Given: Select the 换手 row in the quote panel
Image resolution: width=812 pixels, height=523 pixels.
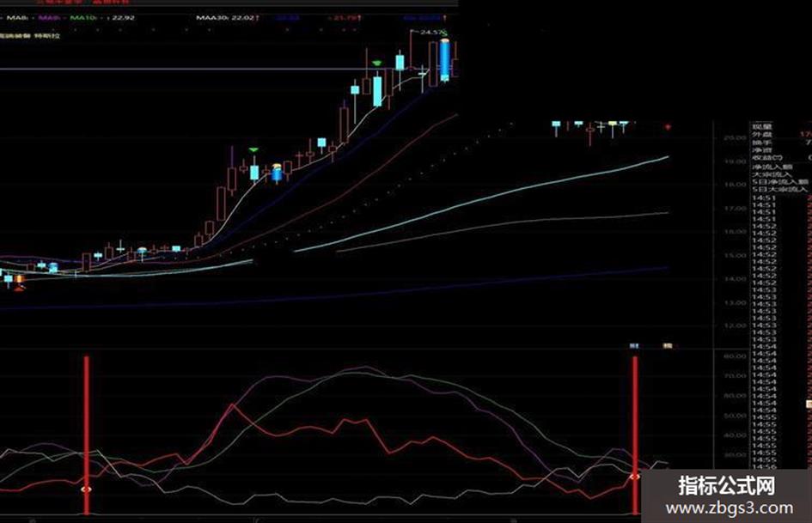Looking at the screenshot, I should click(781, 142).
